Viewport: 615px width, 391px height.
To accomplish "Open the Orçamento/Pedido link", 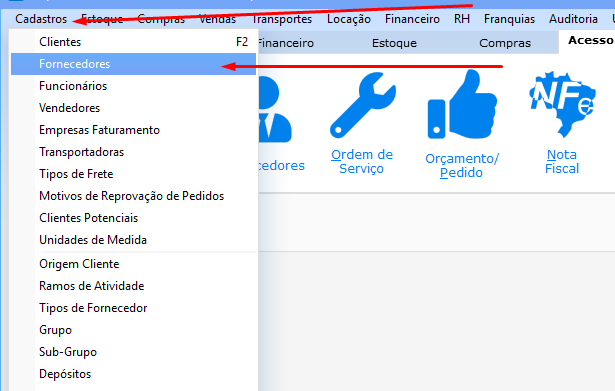I will (x=462, y=165).
